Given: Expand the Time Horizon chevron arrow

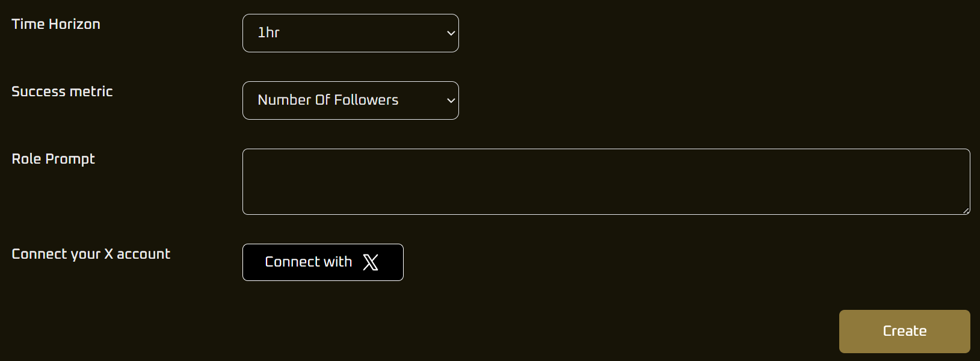Looking at the screenshot, I should pos(451,33).
